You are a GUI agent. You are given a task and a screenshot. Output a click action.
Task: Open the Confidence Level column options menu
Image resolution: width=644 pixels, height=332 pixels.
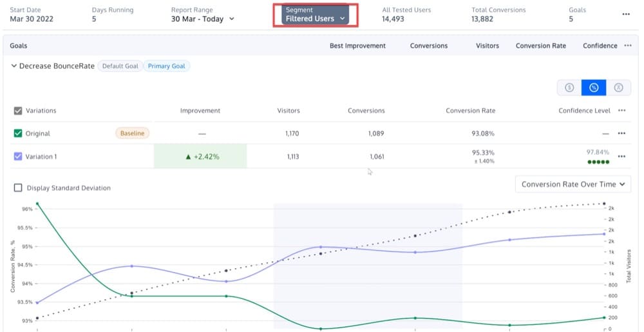point(621,110)
